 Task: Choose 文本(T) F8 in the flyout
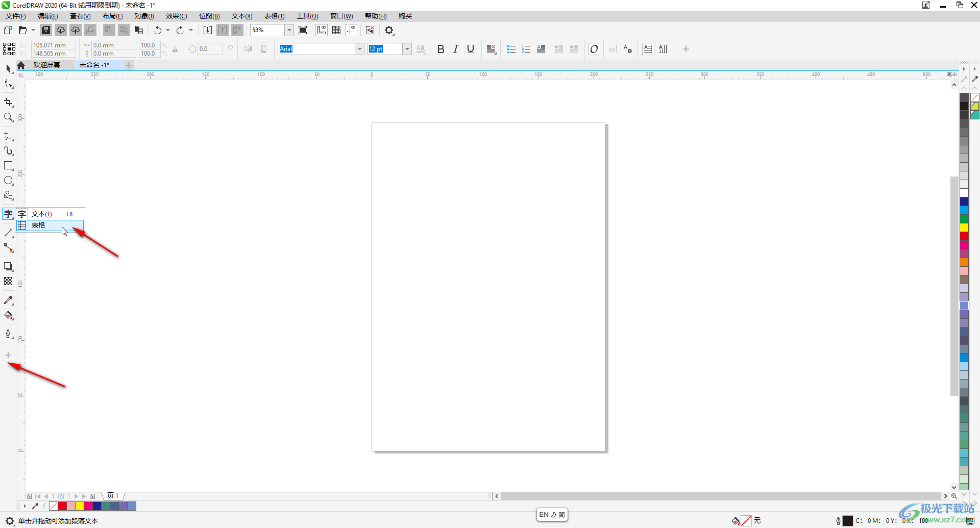pyautogui.click(x=50, y=214)
